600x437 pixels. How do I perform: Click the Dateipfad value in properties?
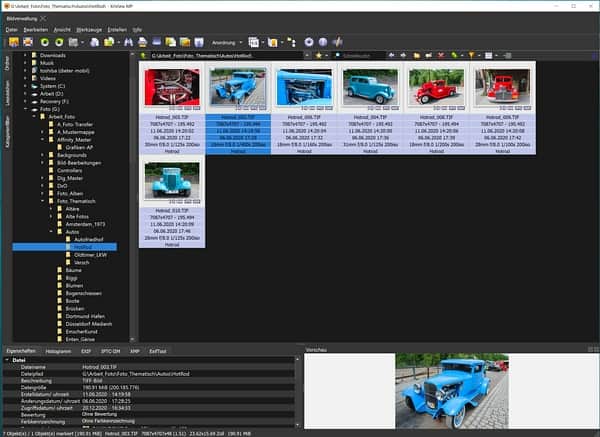[x=136, y=374]
